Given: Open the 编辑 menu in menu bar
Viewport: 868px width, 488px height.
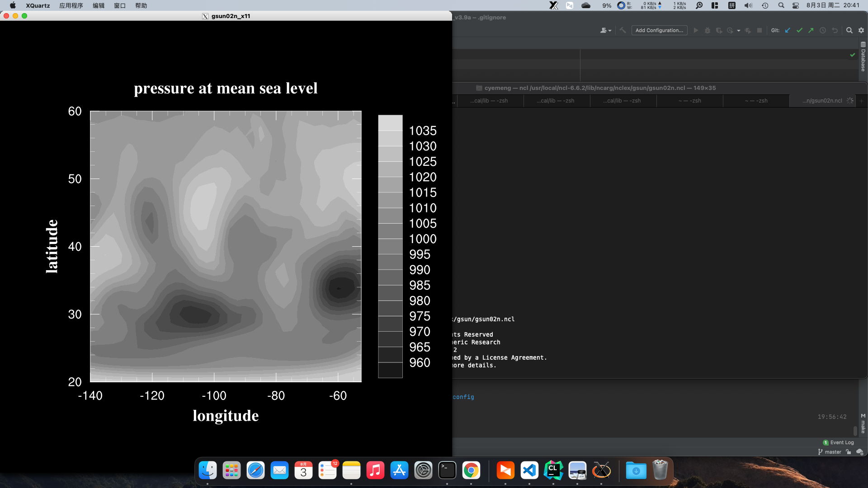Looking at the screenshot, I should point(98,5).
